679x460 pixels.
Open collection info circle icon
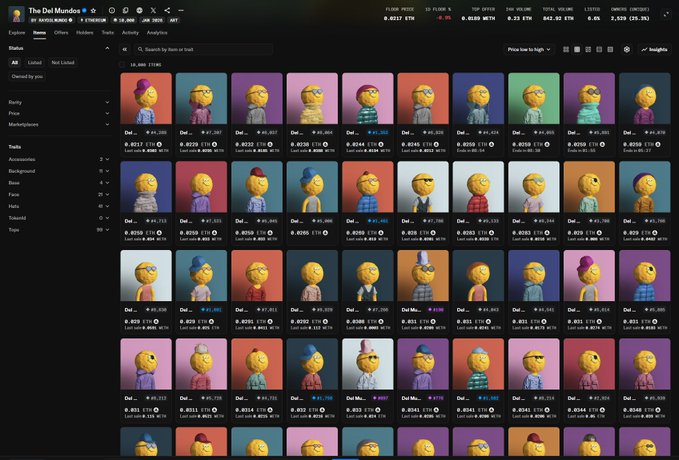pyautogui.click(x=112, y=10)
